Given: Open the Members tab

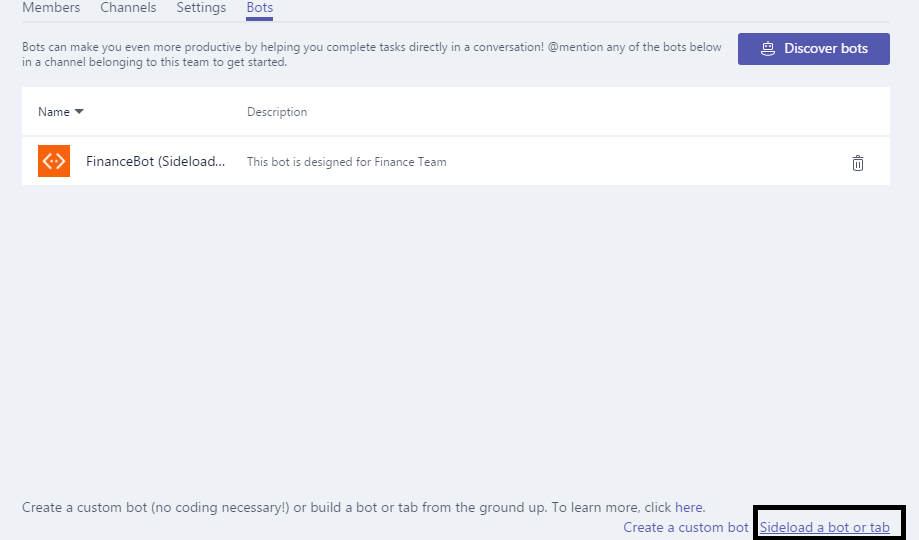Looking at the screenshot, I should [51, 8].
